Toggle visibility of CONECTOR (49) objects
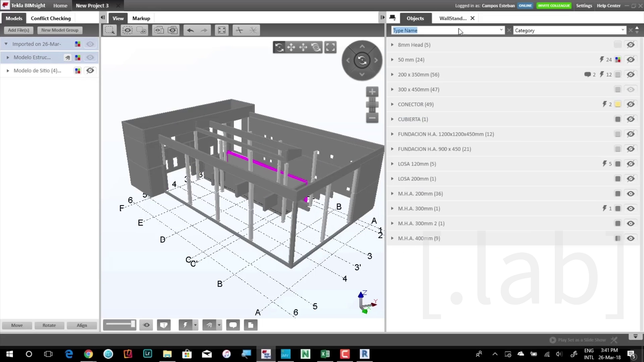Viewport: 644px width, 362px height. 631,104
